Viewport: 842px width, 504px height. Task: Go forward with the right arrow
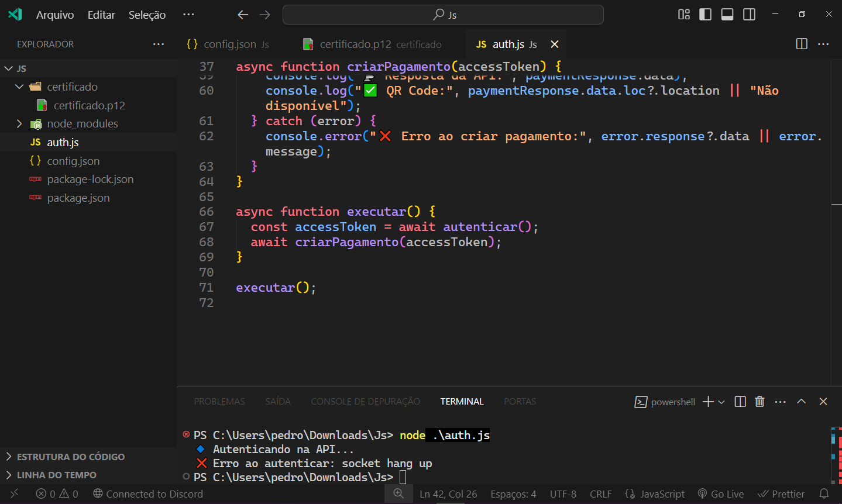tap(265, 15)
